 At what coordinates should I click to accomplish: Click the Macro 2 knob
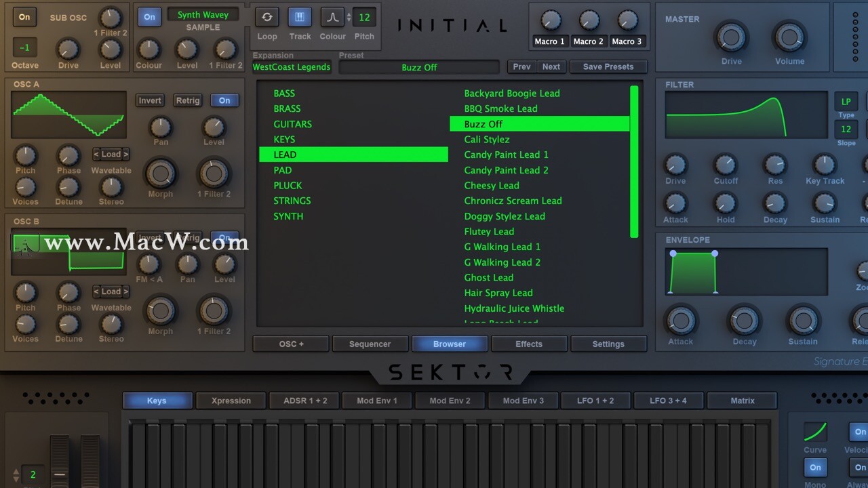589,20
